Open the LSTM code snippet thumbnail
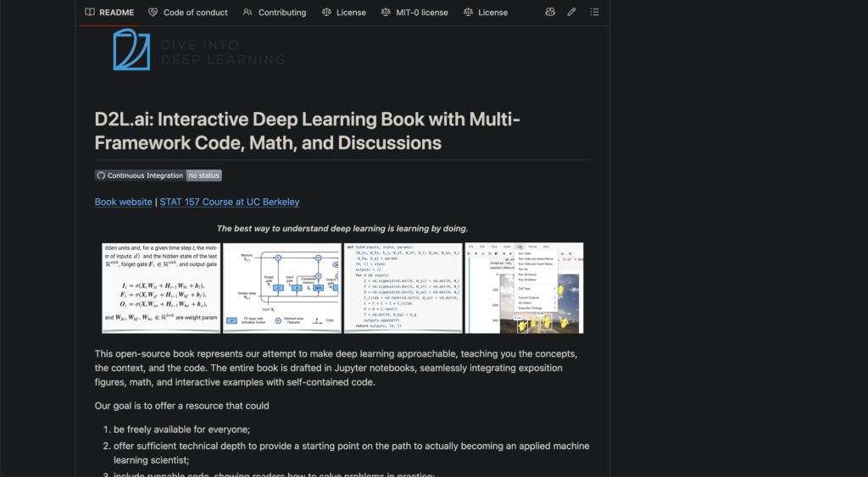This screenshot has height=477, width=868. point(403,288)
